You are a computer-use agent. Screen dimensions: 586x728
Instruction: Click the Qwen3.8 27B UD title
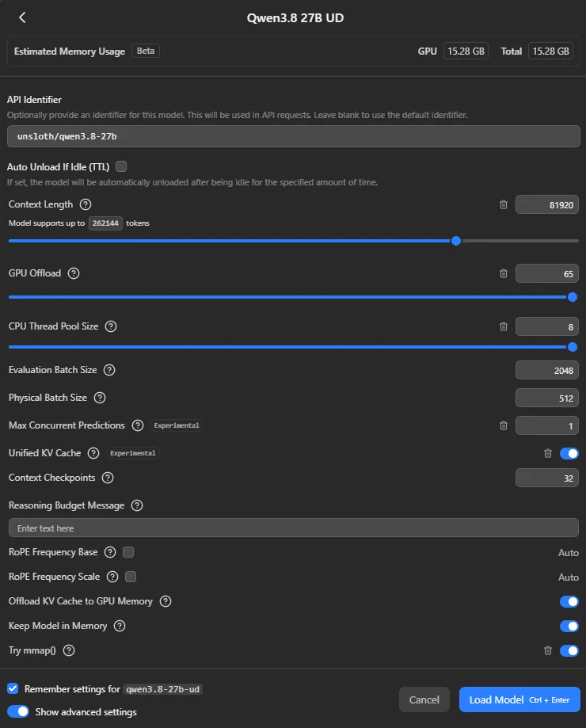tap(295, 18)
